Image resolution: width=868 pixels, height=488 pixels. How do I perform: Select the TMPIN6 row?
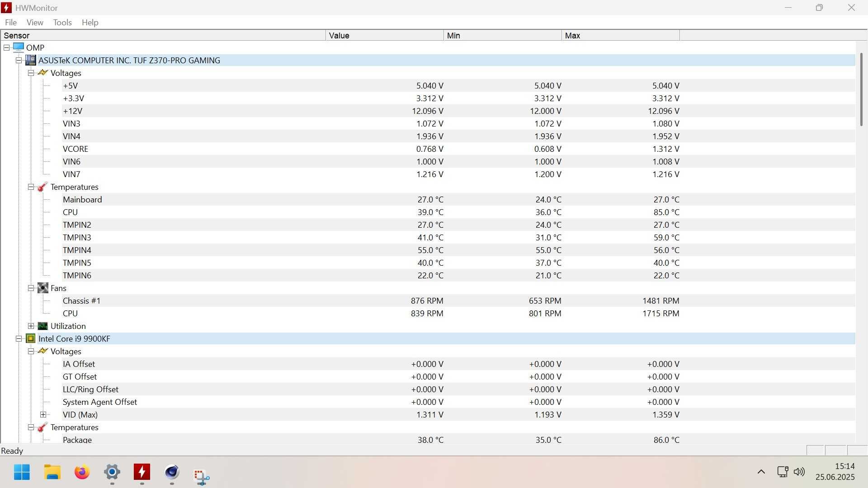coord(458,275)
